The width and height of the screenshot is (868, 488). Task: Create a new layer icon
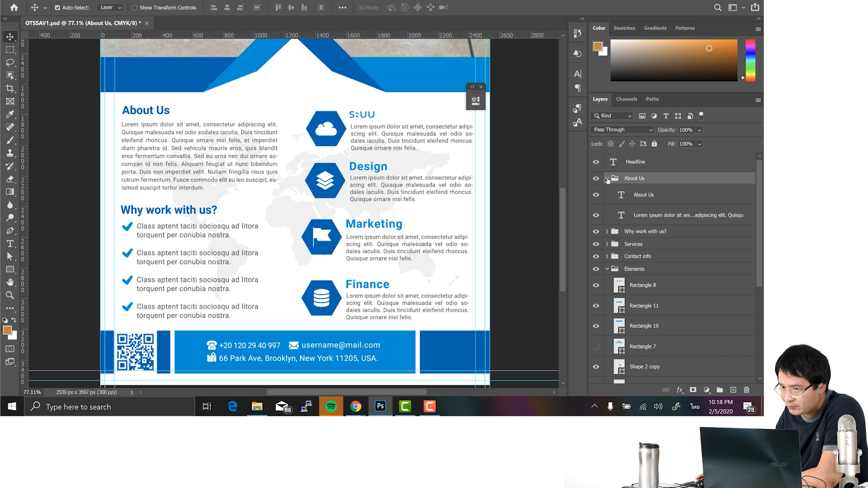tap(733, 389)
